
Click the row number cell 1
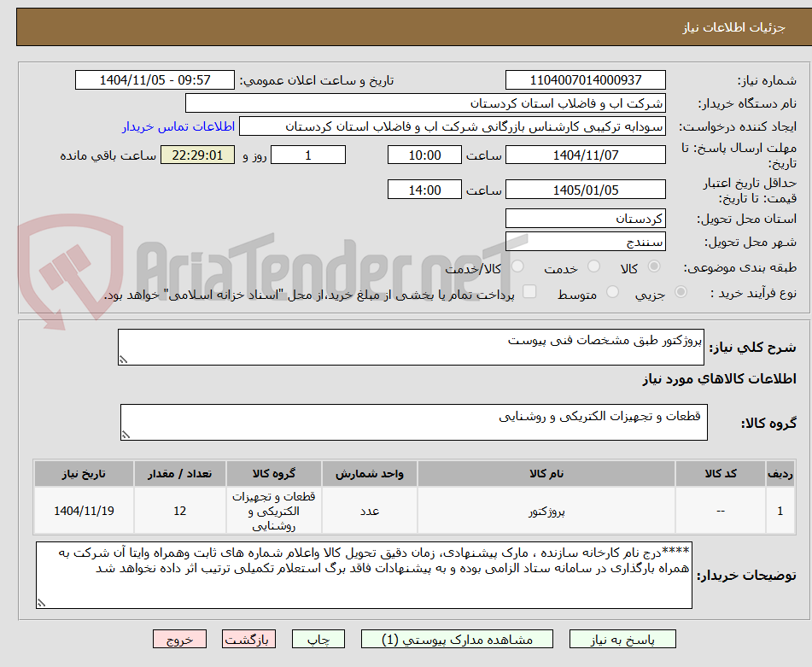[780, 511]
